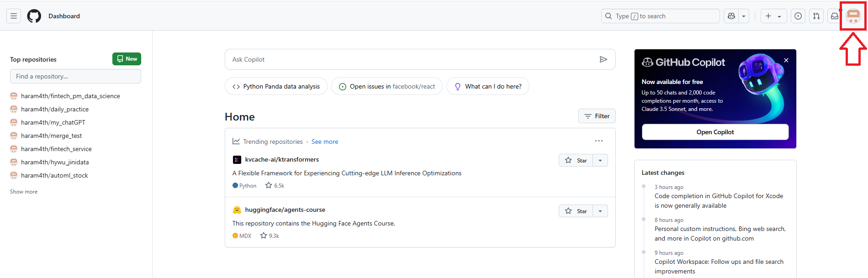Screen dimensions: 868x278
Task: Select What can I do here suggestion
Action: [488, 86]
